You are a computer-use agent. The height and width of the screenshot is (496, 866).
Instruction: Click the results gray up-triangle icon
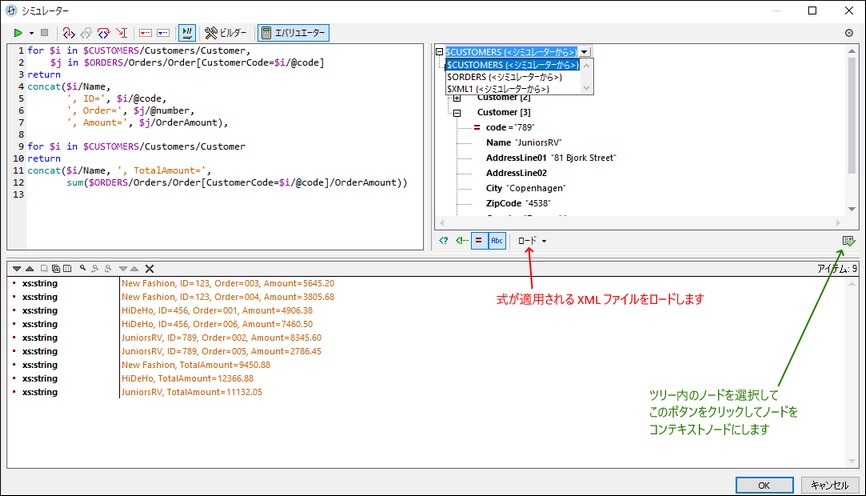tap(134, 269)
